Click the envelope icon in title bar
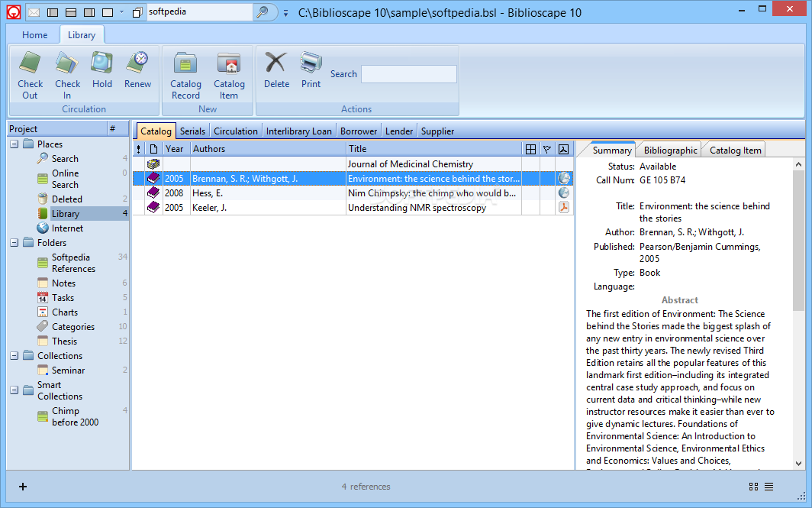 coord(34,12)
